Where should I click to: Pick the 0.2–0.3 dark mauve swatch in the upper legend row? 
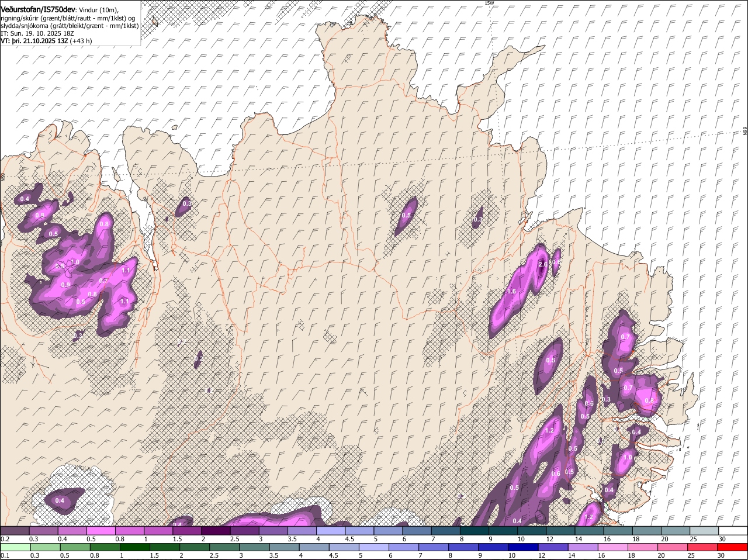point(16,531)
